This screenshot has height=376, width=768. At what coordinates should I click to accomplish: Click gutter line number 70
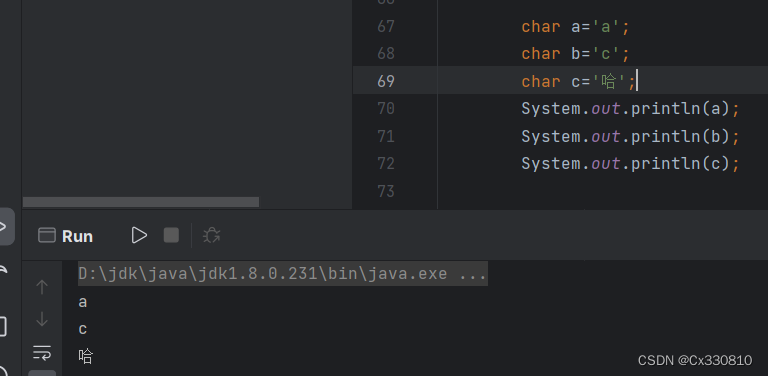[386, 108]
